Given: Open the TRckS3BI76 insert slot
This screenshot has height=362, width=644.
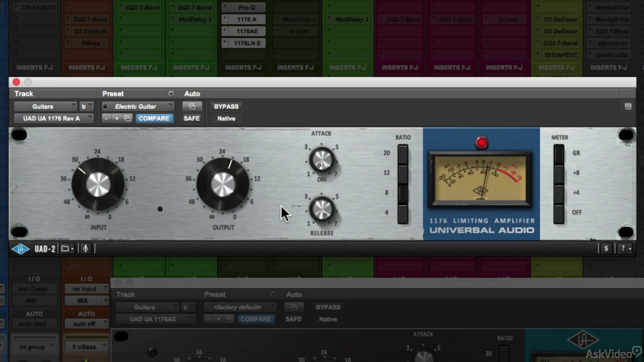Looking at the screenshot, I should coord(34,8).
